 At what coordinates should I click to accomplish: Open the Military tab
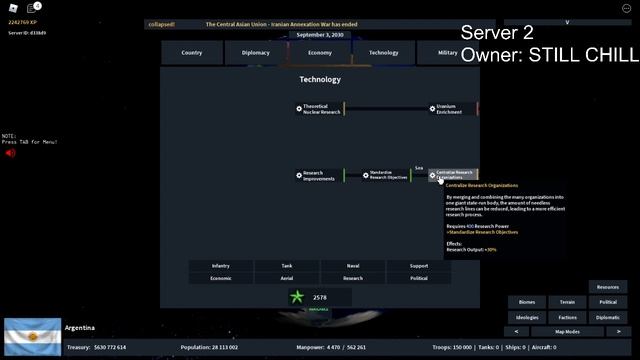[x=448, y=53]
